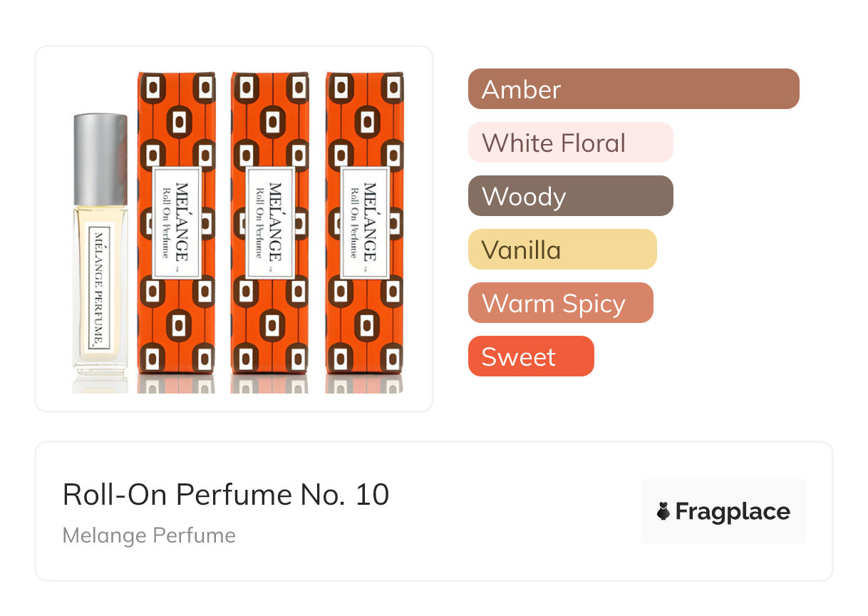This screenshot has width=868, height=616.
Task: Click the Fragplace brand name text
Action: [x=733, y=512]
